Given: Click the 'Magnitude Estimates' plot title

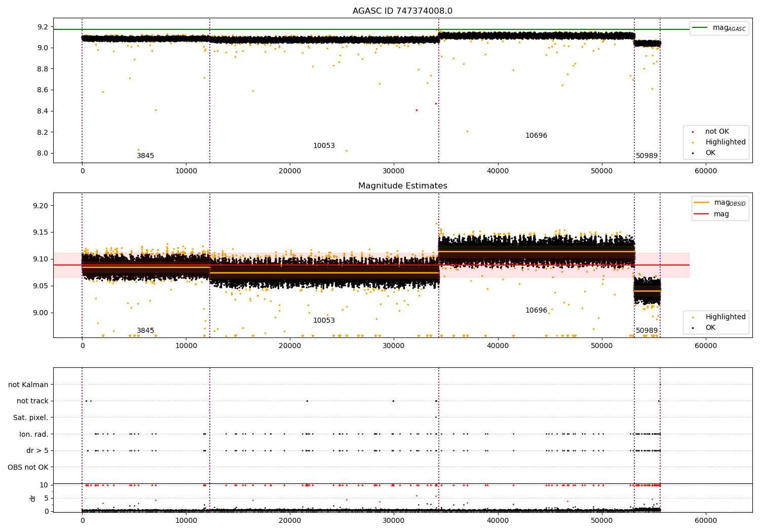Looking at the screenshot, I should (402, 186).
